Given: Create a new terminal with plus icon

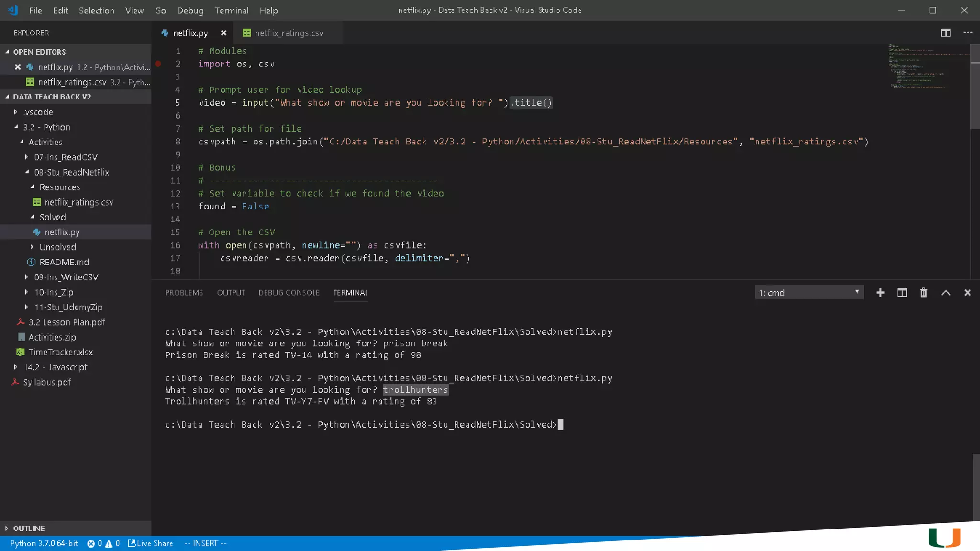Looking at the screenshot, I should 880,293.
